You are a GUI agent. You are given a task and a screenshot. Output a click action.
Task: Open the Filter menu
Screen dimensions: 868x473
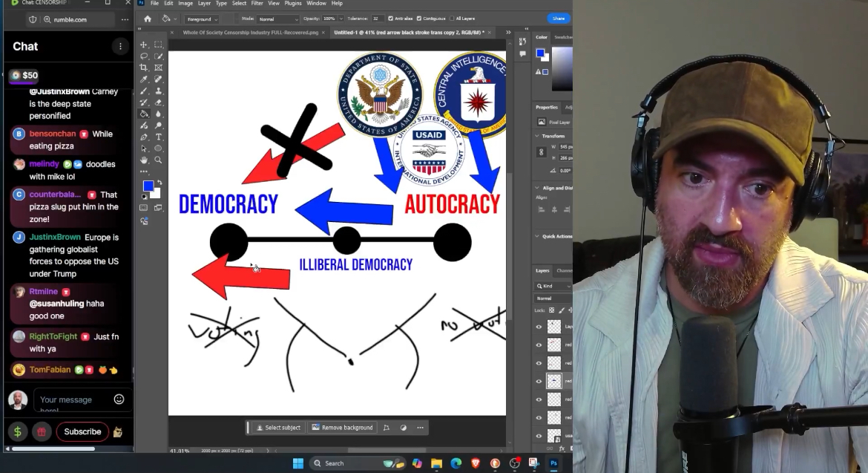point(257,3)
